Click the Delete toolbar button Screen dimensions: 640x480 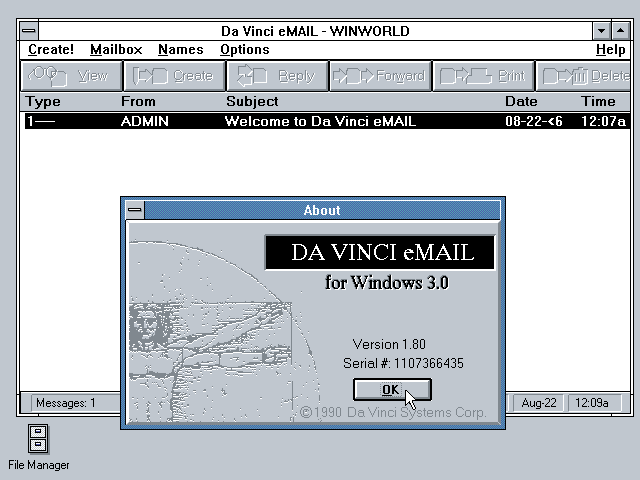(x=583, y=76)
